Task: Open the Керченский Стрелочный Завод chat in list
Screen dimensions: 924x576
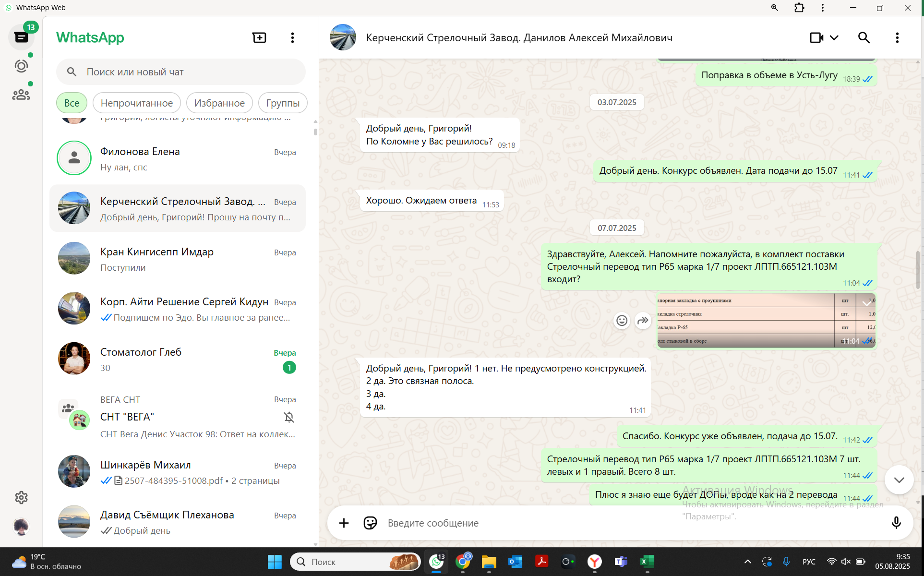Action: [x=178, y=208]
